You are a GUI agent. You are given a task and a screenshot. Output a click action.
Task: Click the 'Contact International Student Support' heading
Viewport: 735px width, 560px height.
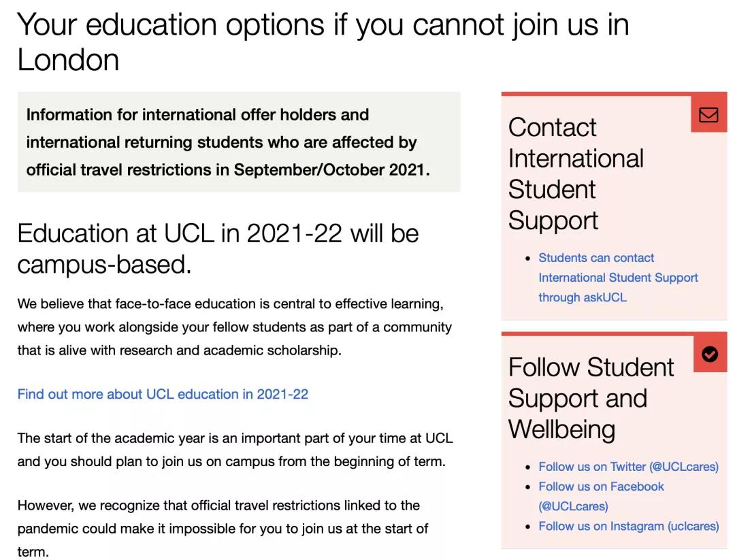[576, 174]
